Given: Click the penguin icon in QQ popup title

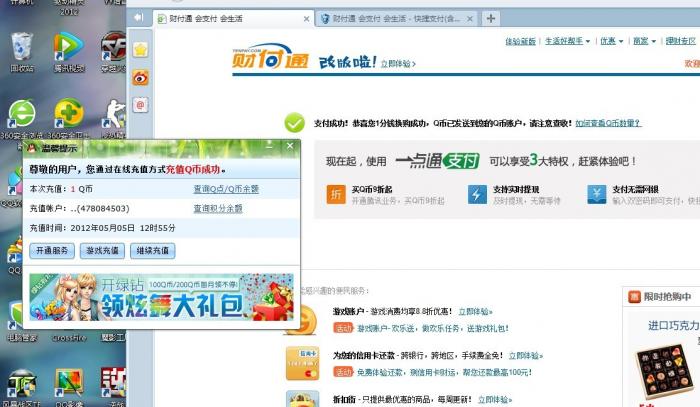Looking at the screenshot, I should (x=32, y=148).
